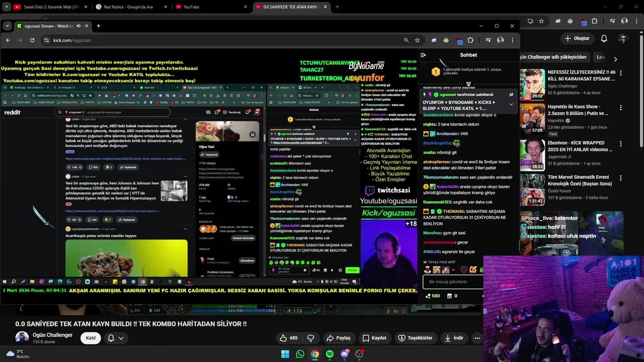Switch to the 'Red Notice - Google'da Ara' tab

(x=131, y=7)
